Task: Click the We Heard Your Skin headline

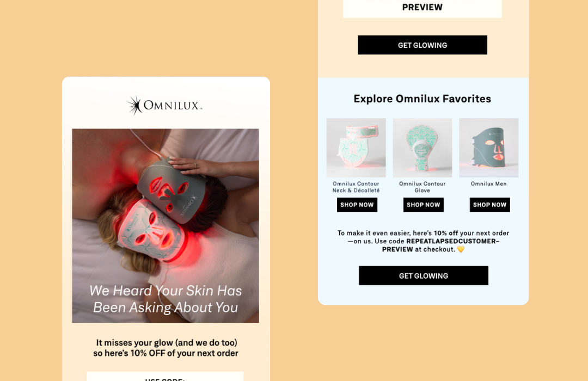Action: pos(166,299)
